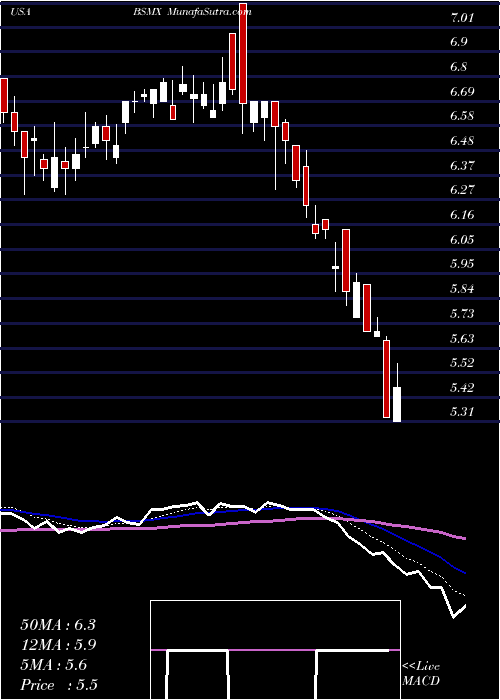Viewport: 500px width, 700px height.
Task: Click the BSMX ticker symbol
Action: pyautogui.click(x=149, y=12)
